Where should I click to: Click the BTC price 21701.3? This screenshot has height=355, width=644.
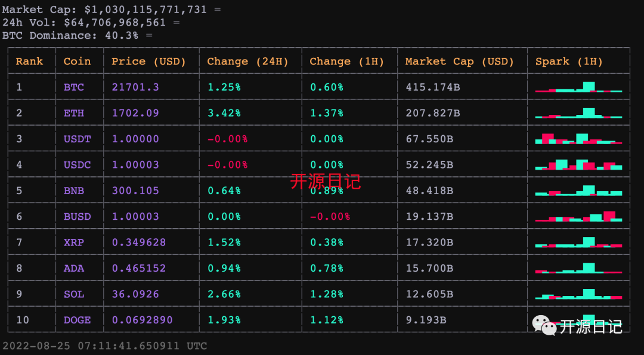(x=135, y=88)
